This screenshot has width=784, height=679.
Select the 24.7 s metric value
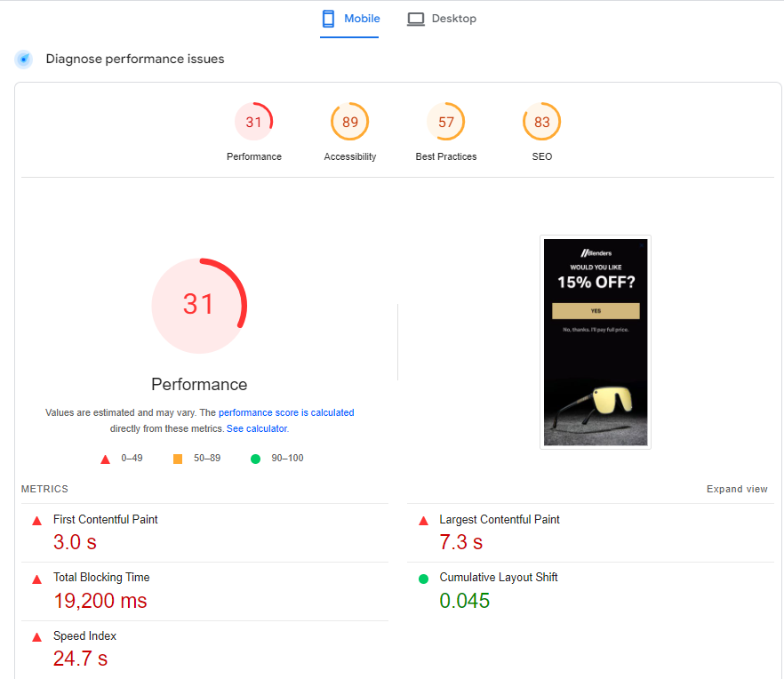point(81,659)
